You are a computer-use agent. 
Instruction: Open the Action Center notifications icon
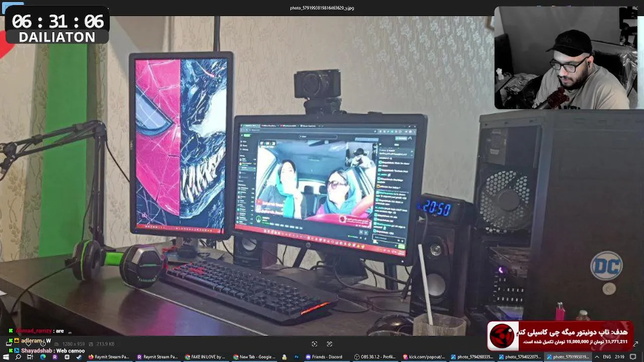click(633, 357)
